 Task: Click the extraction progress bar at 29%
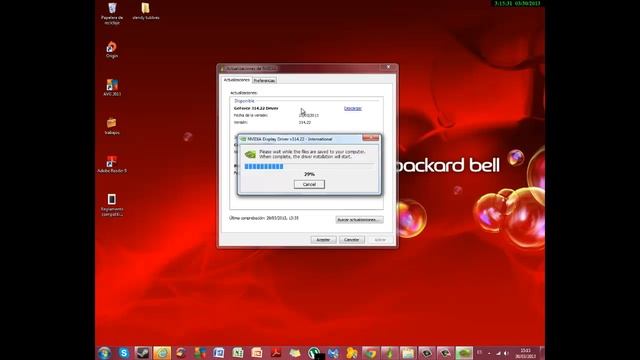(x=309, y=166)
